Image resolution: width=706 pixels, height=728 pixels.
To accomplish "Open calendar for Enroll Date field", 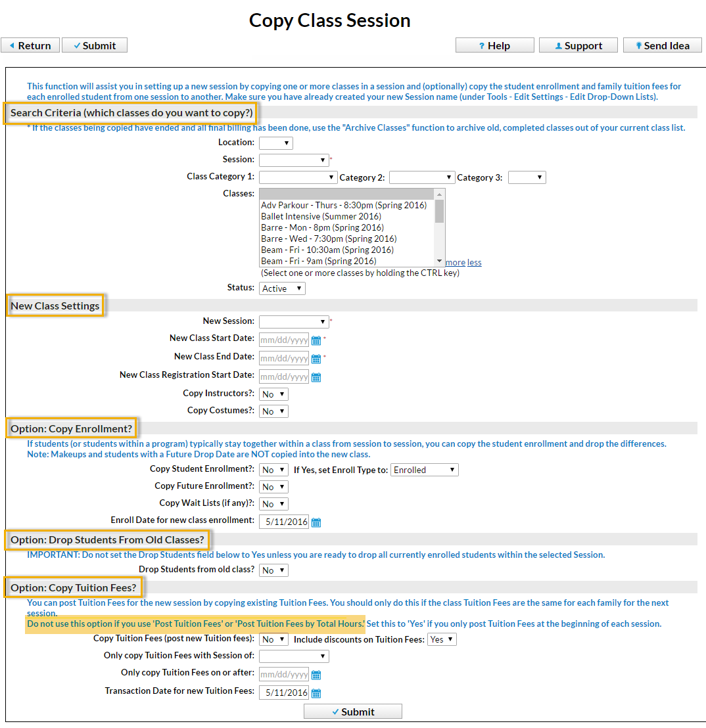I will pos(316,522).
